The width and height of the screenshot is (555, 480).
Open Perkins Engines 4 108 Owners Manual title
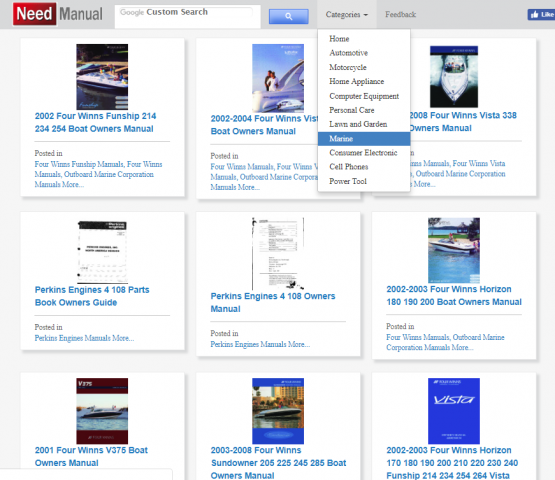[x=273, y=303]
